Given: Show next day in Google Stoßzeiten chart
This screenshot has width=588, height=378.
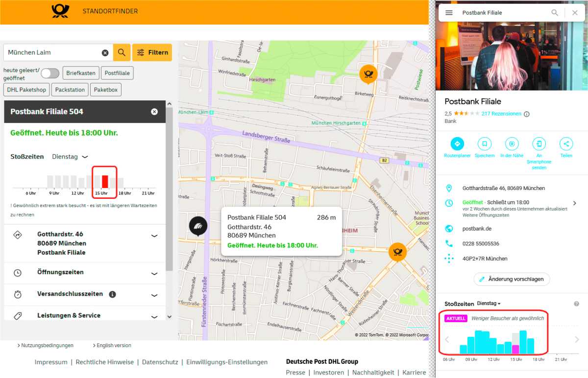Looking at the screenshot, I should pos(577,340).
